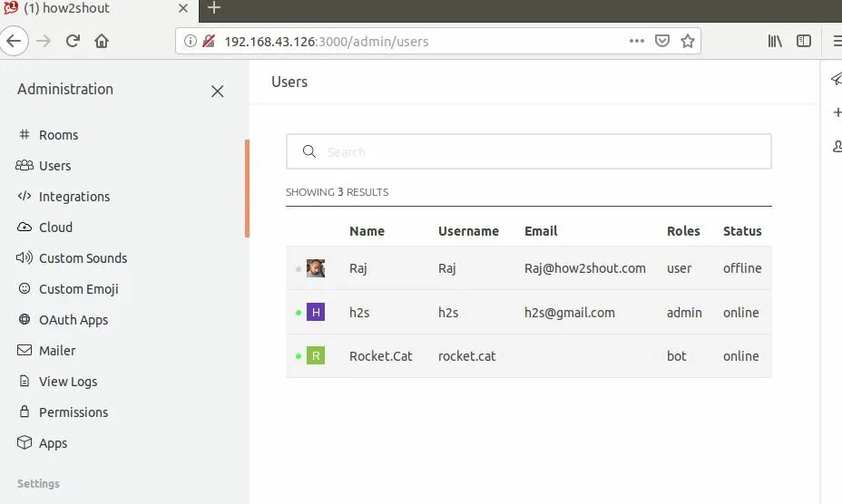The width and height of the screenshot is (842, 504).
Task: Select the name h2s in table
Action: [359, 313]
